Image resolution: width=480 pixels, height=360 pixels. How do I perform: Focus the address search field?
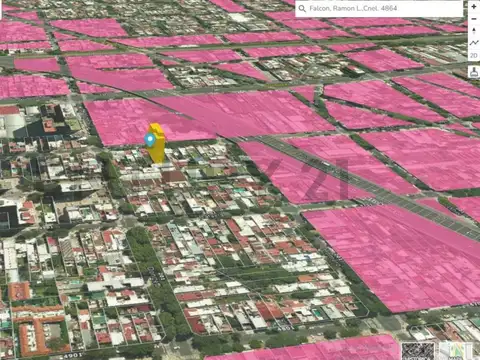379,8
